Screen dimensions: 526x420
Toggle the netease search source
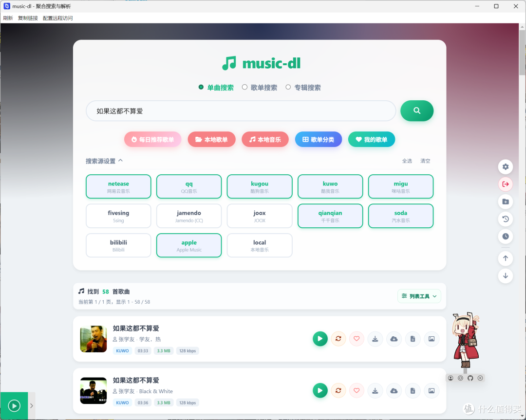[118, 186]
